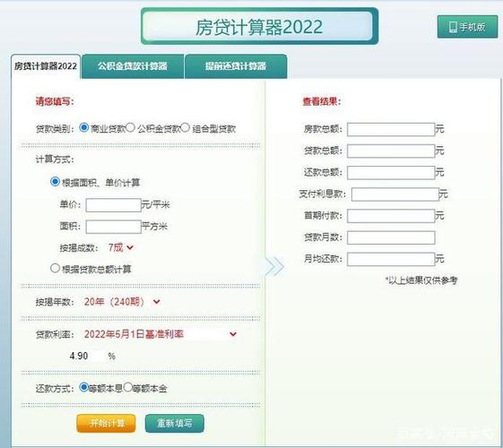Switch to 房贷计算器2022 tab
This screenshot has width=503, height=448.
(x=46, y=66)
